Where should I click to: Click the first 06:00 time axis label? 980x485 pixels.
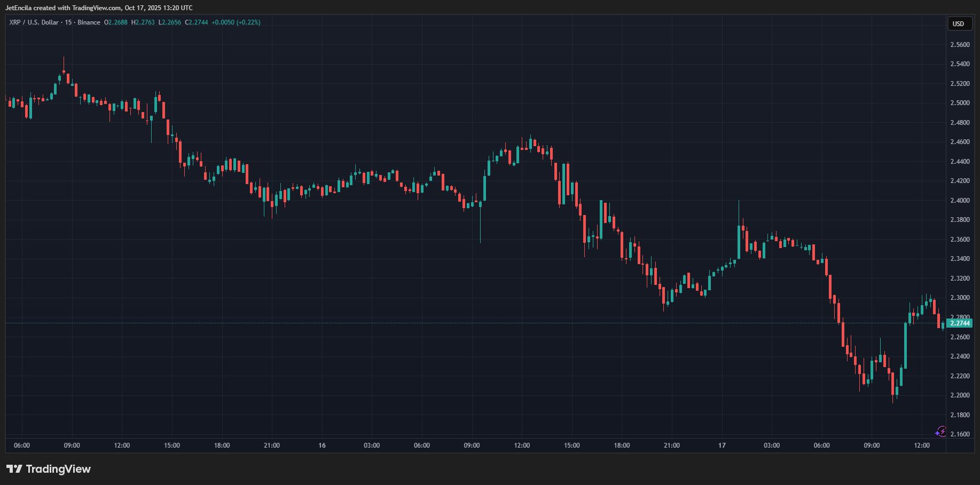coord(22,446)
